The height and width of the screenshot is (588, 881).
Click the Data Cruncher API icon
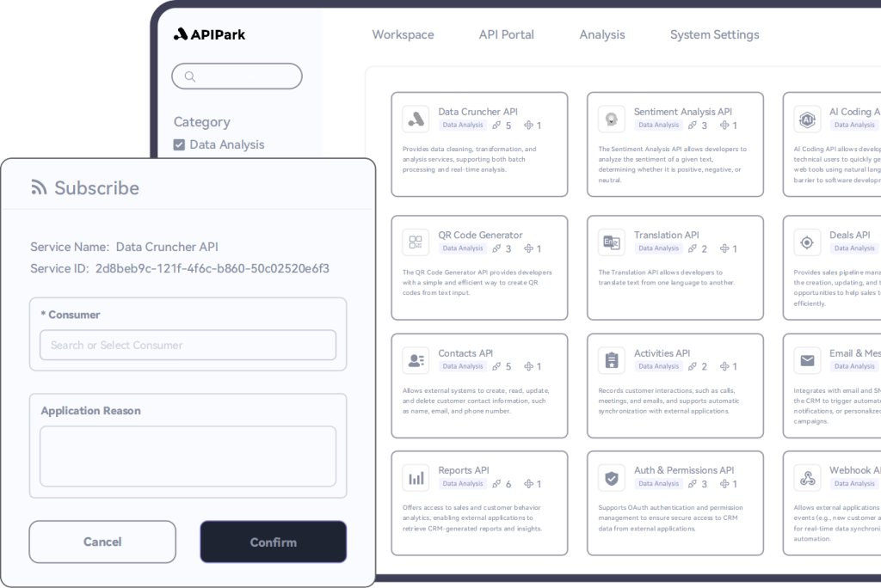click(x=416, y=118)
